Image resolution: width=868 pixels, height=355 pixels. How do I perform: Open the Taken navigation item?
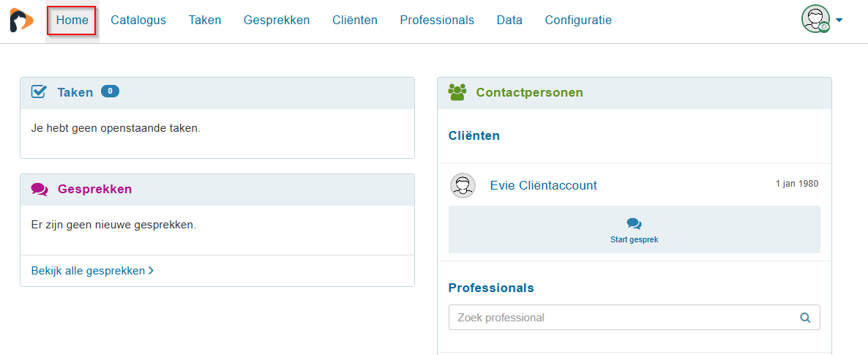205,20
